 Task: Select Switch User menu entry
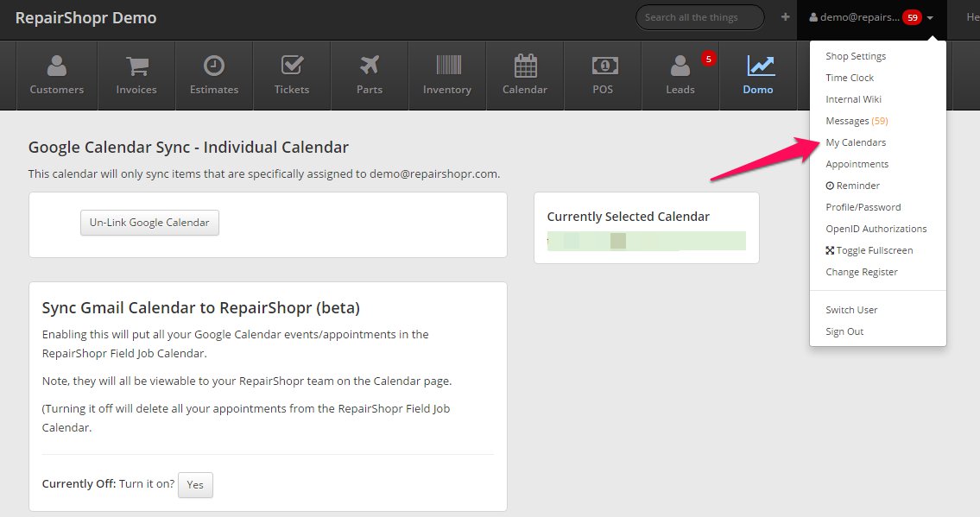(x=851, y=310)
